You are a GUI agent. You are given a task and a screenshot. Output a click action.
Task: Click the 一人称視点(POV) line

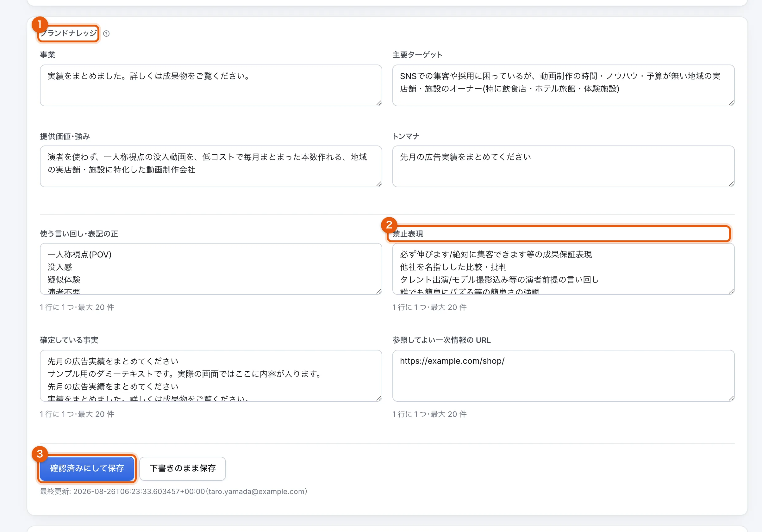click(80, 254)
